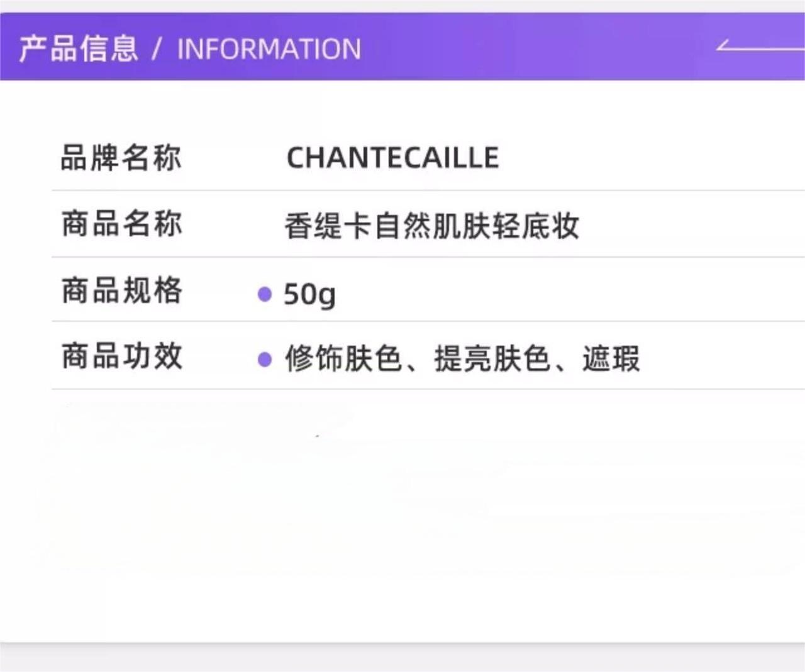Click the empty white area below the table

click(402, 515)
